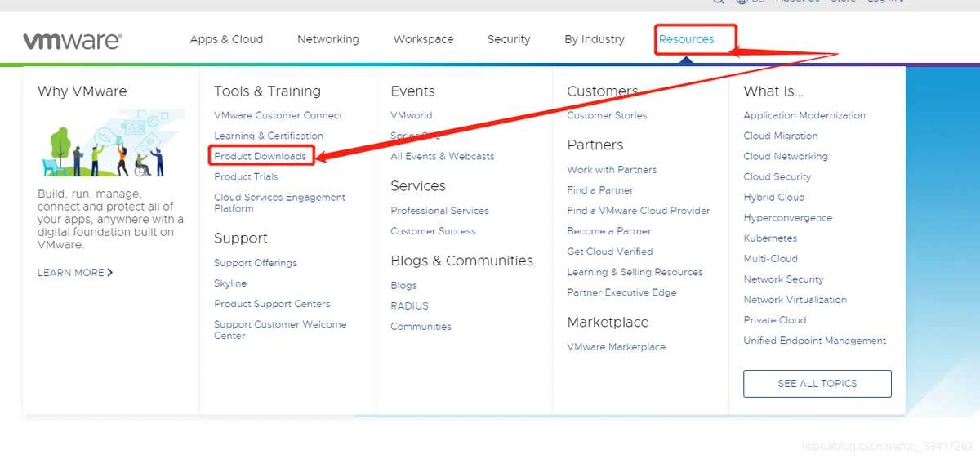Open the Communities link
The height and width of the screenshot is (459, 980).
coord(421,327)
